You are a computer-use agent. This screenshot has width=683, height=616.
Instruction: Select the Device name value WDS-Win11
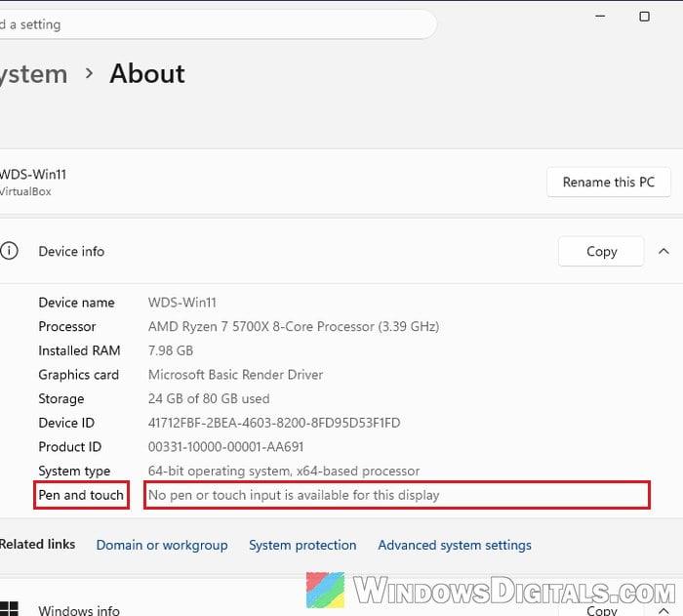[182, 303]
